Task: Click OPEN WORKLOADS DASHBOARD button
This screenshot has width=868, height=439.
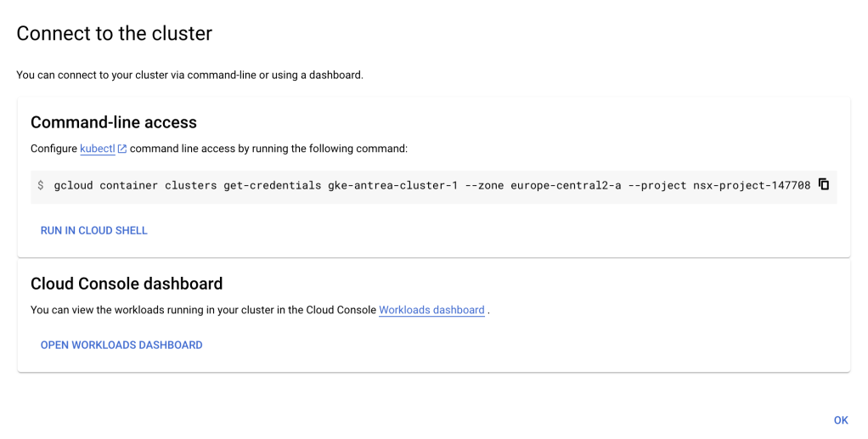Action: pos(121,346)
